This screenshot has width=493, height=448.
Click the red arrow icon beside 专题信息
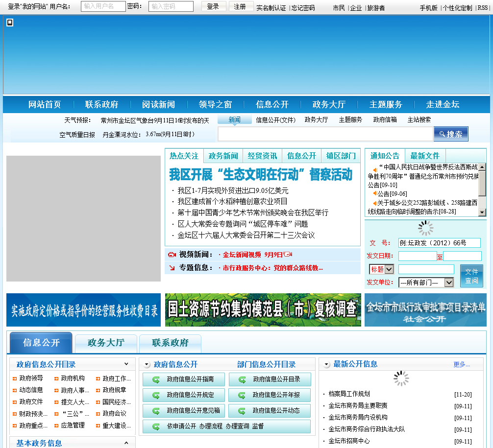[172, 268]
